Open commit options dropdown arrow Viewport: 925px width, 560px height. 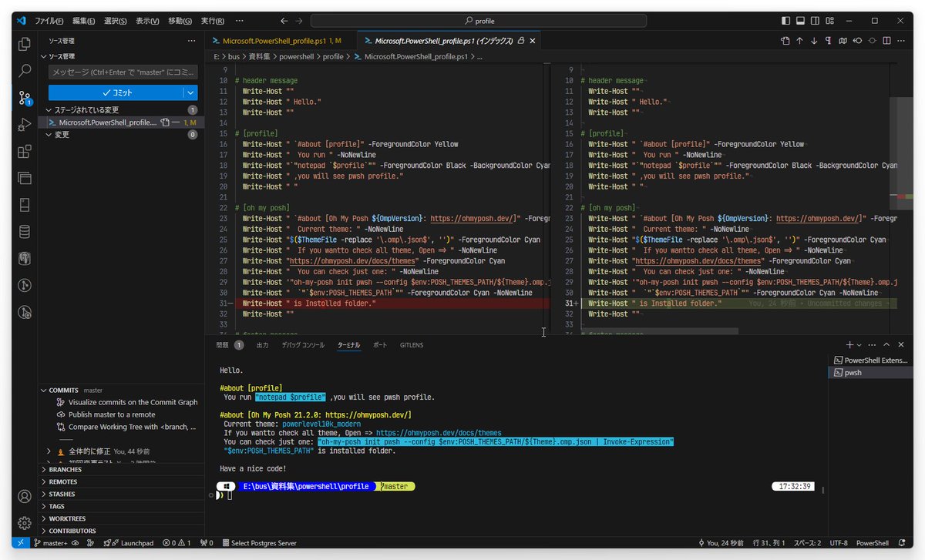click(190, 92)
